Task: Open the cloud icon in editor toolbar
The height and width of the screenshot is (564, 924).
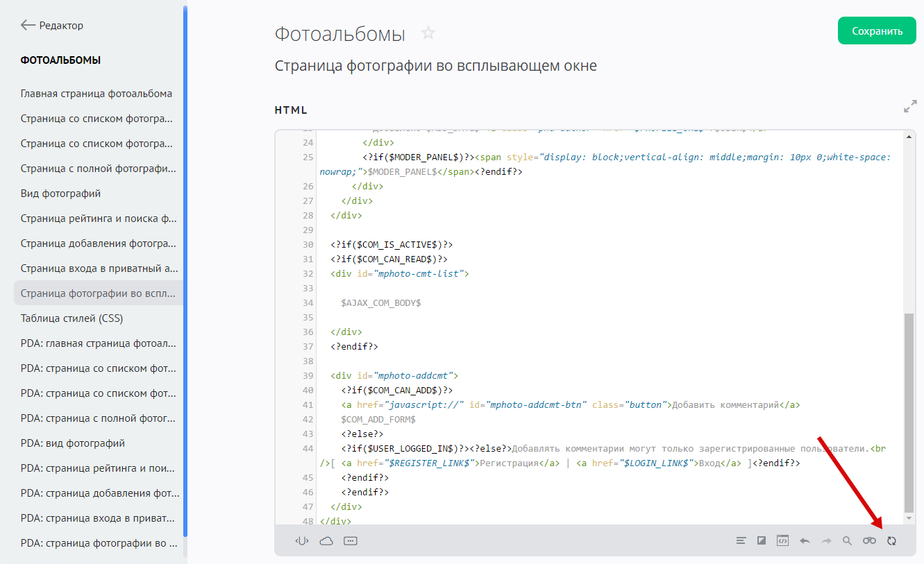Action: pos(326,541)
